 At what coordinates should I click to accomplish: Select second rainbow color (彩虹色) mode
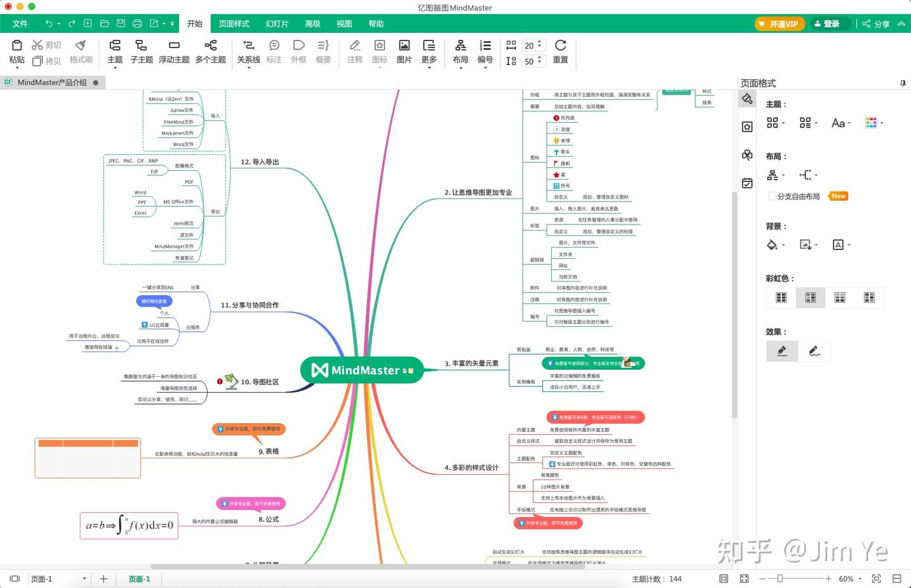click(x=810, y=297)
